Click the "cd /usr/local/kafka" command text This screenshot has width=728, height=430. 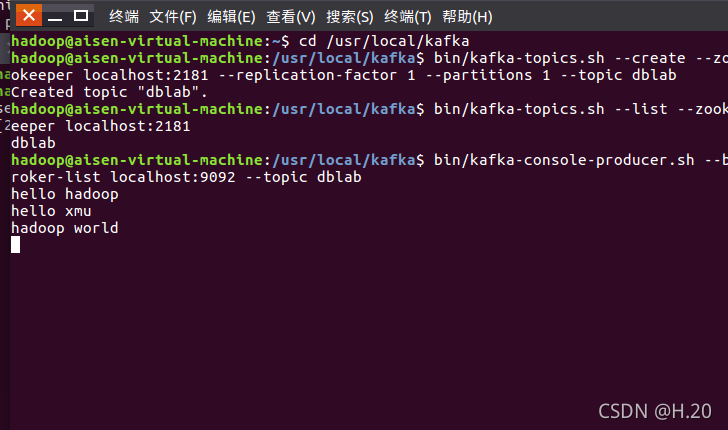pos(384,41)
